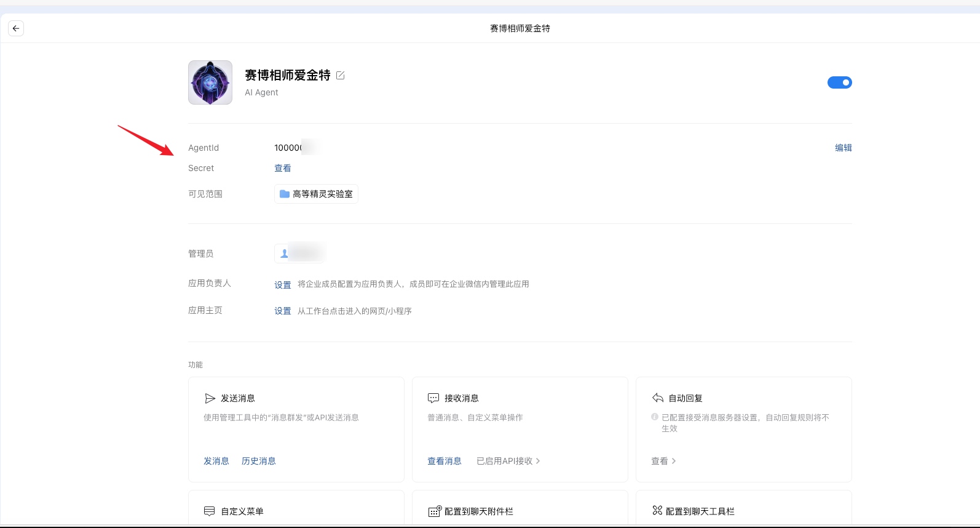Image resolution: width=980 pixels, height=528 pixels.
Task: Click the 接收消息 card title
Action: 462,398
